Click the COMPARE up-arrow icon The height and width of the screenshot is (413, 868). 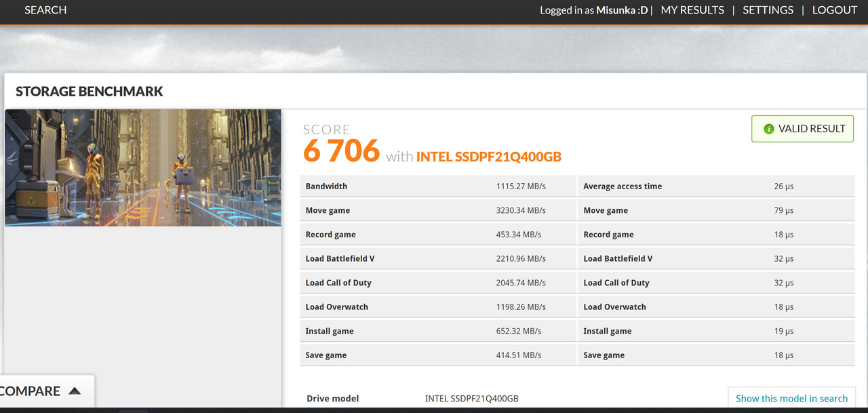pos(75,391)
